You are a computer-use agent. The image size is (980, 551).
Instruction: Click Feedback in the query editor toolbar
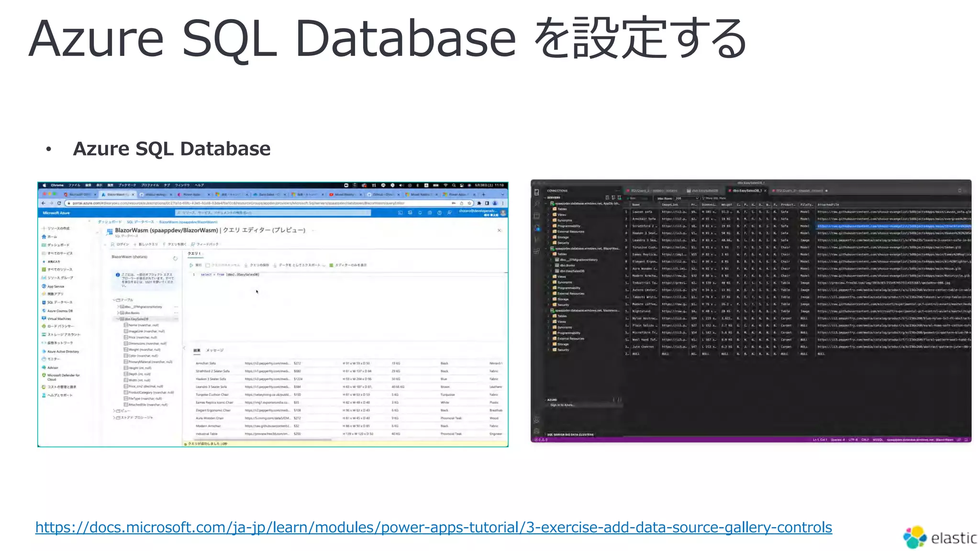tap(205, 244)
